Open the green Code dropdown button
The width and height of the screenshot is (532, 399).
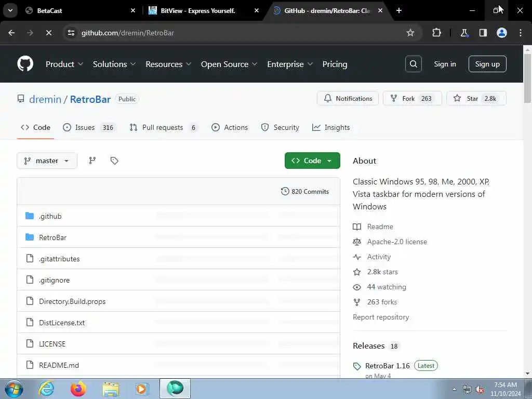(x=312, y=161)
